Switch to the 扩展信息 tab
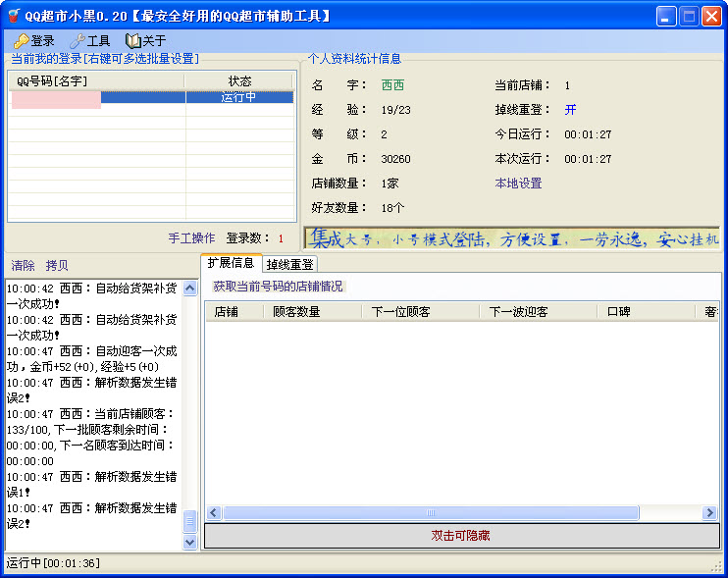Screen dimensions: 728x578 pos(232,263)
